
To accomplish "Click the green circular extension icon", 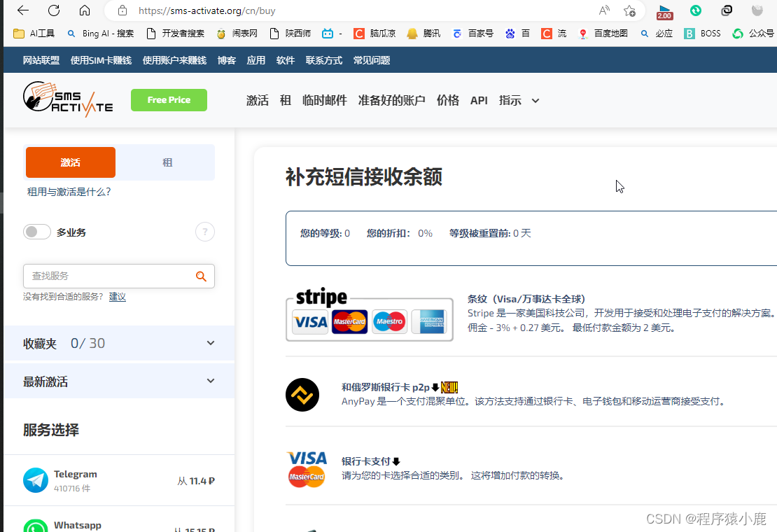I will [x=696, y=10].
